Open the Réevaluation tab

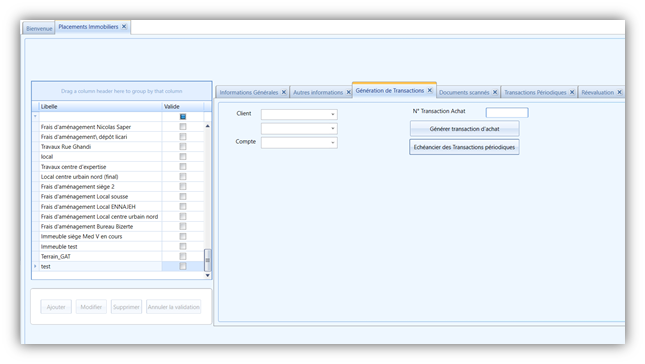click(597, 93)
